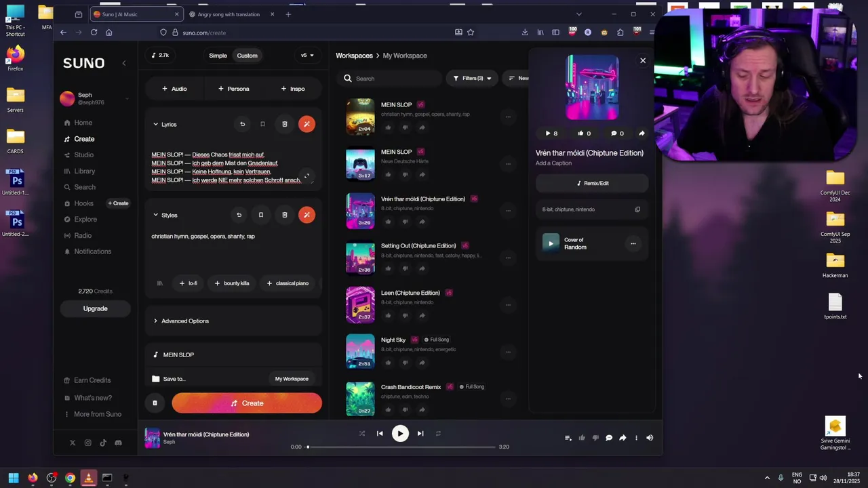Open the v5 model version dropdown
868x488 pixels.
[x=307, y=56]
